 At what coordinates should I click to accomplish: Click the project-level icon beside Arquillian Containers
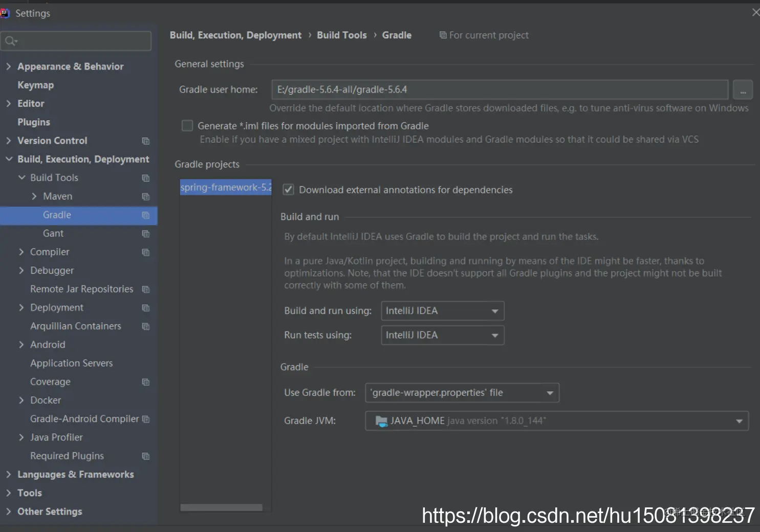click(146, 326)
